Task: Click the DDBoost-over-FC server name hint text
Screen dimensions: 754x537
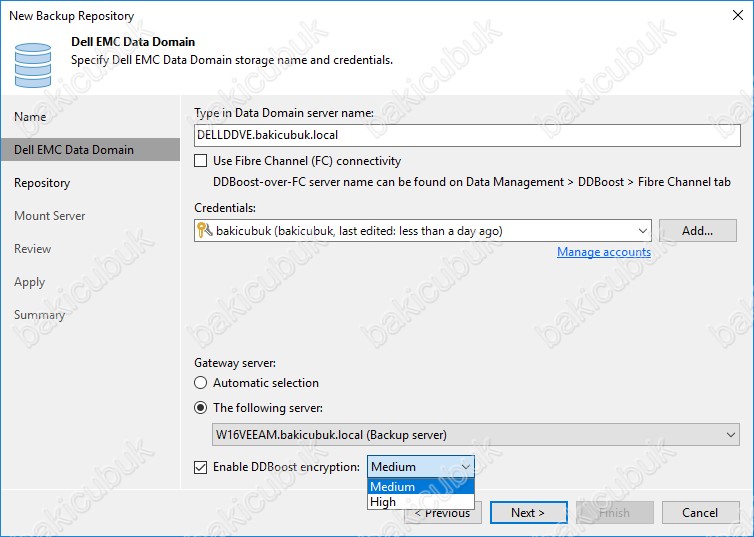Action: (x=472, y=182)
